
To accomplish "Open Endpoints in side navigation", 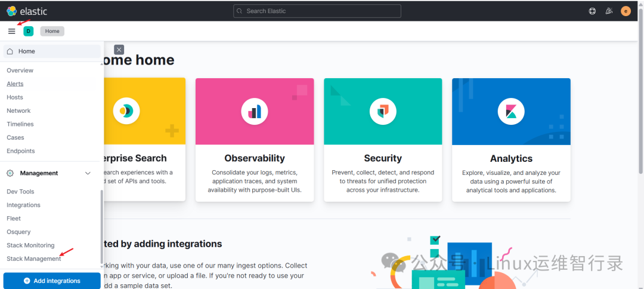I will pos(20,151).
